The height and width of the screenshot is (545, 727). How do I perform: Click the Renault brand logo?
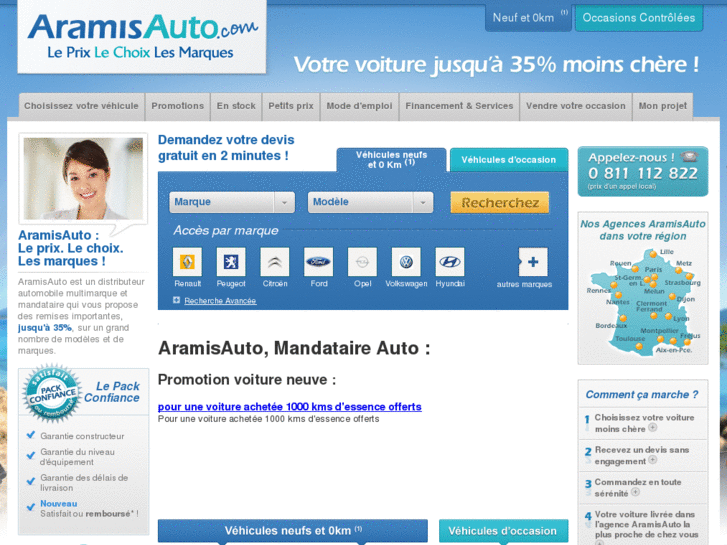187,262
